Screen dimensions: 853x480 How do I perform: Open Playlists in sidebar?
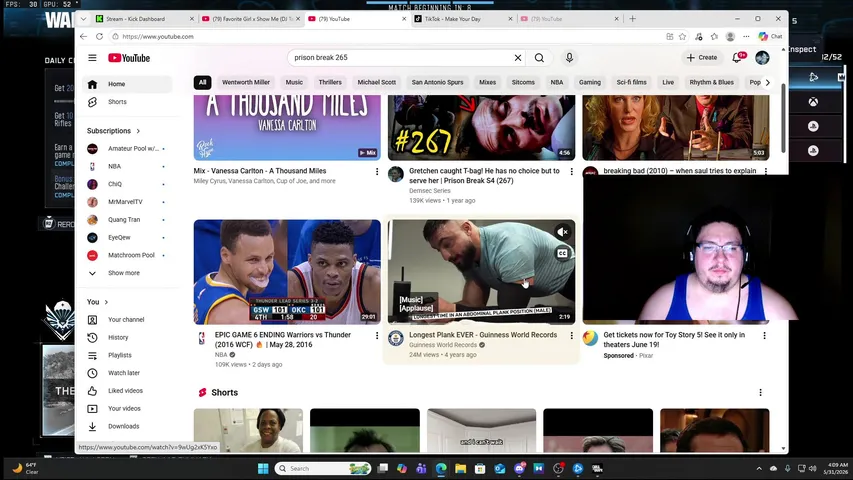(x=127, y=355)
